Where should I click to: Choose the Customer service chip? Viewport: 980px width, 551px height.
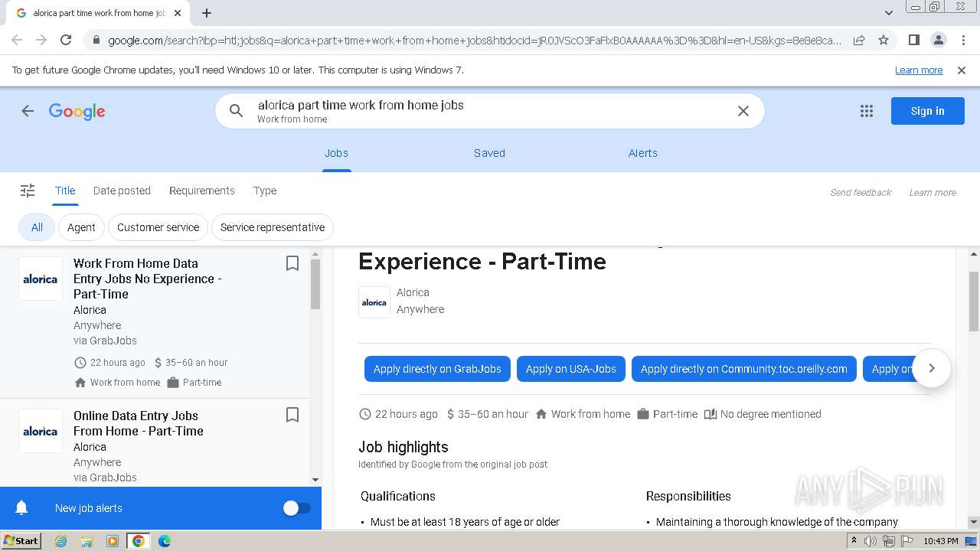tap(158, 227)
